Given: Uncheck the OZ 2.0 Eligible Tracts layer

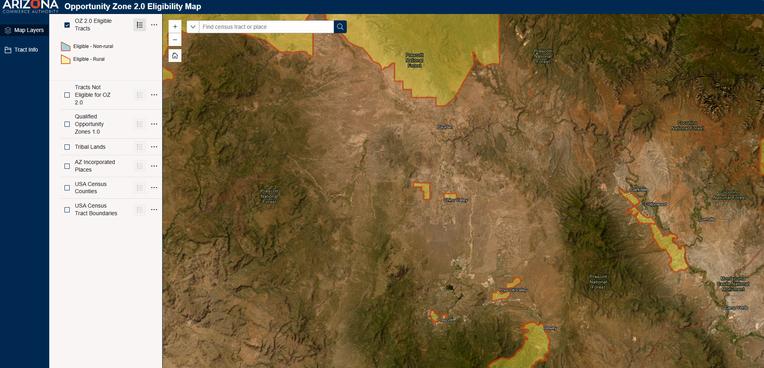Looking at the screenshot, I should [x=67, y=25].
